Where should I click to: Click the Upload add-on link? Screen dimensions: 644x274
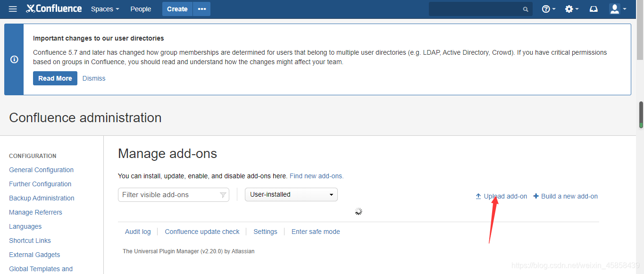tap(505, 196)
